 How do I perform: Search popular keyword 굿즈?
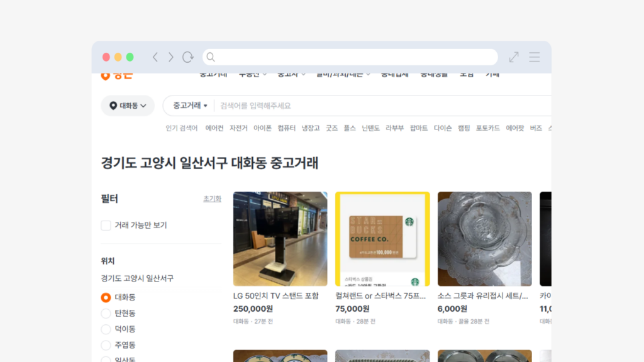tap(332, 128)
